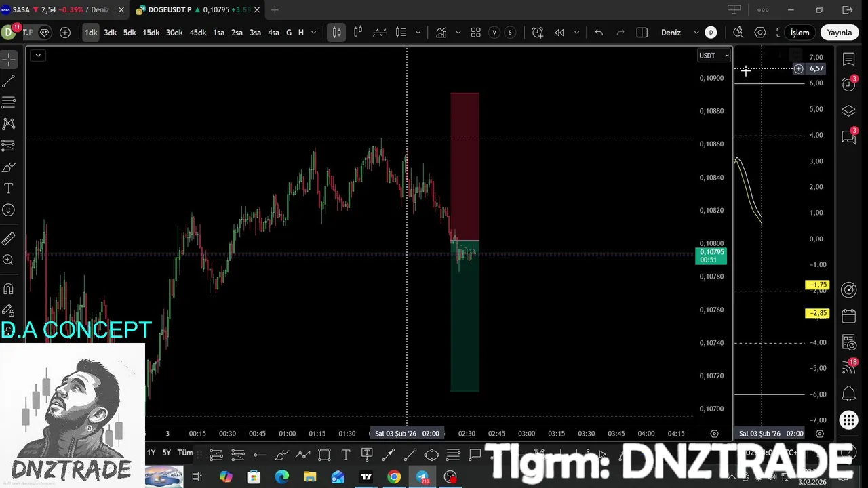Image resolution: width=868 pixels, height=488 pixels.
Task: Open the emoji icons tool
Action: tap(9, 210)
